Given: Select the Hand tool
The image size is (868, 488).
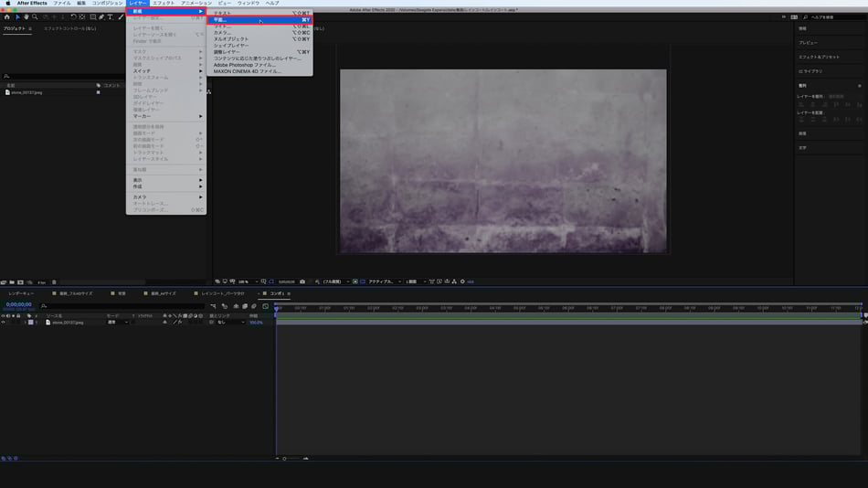Looking at the screenshot, I should (26, 16).
